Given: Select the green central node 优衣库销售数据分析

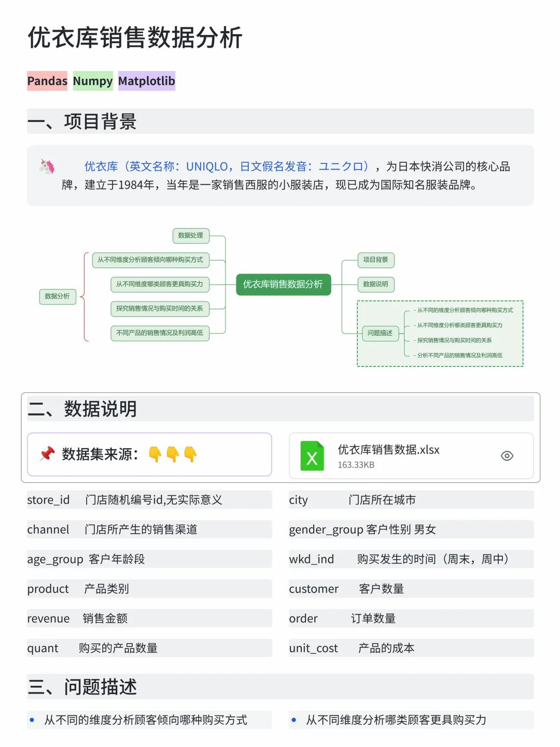Looking at the screenshot, I should 283,284.
